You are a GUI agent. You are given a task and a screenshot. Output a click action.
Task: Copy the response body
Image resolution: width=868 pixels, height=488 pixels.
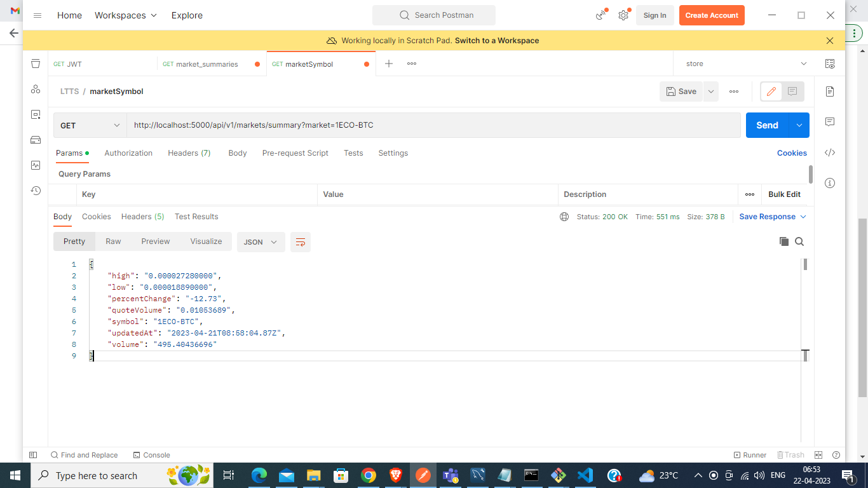(x=784, y=241)
